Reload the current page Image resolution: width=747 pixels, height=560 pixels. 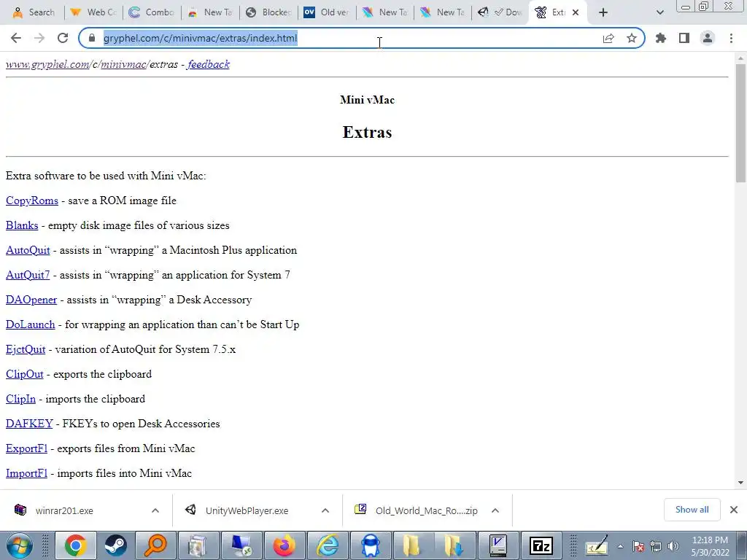point(63,38)
